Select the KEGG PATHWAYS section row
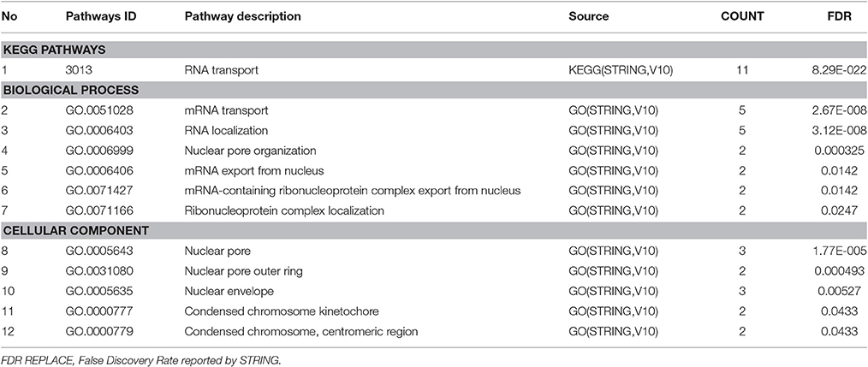 434,50
